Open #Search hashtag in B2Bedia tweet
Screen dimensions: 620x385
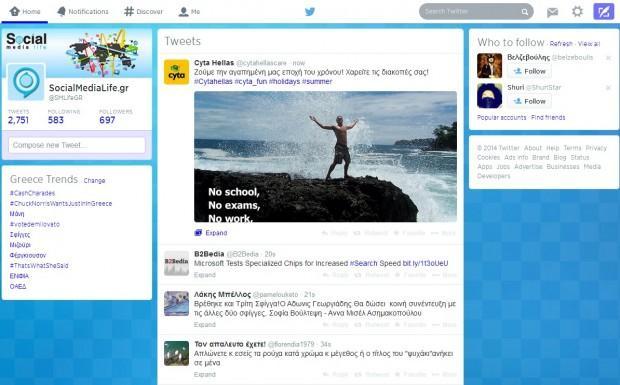tap(363, 263)
